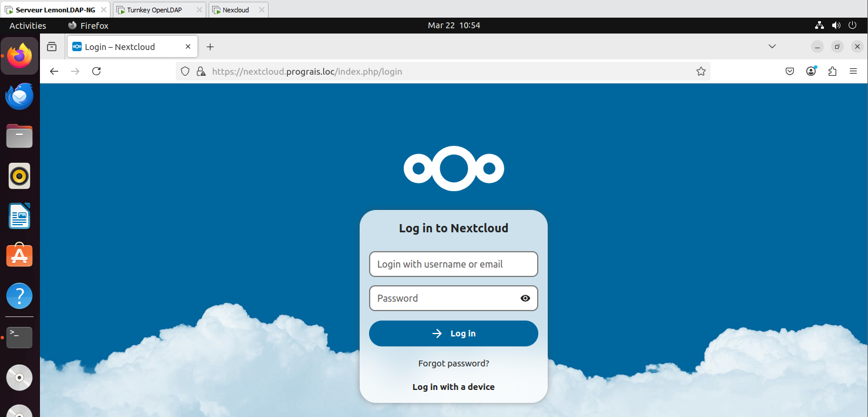Image resolution: width=868 pixels, height=417 pixels.
Task: Focus the username or email field
Action: pos(454,264)
